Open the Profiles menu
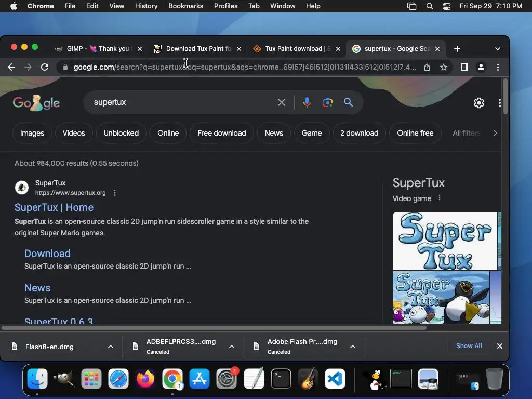Screen dimensions: 532x399 point(225,6)
